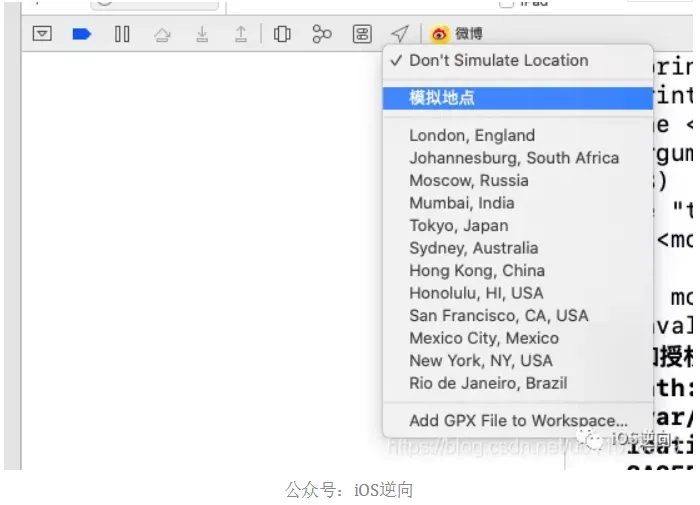Open Debug Memory Graph
Screen dimensions: 700x505
[322, 34]
